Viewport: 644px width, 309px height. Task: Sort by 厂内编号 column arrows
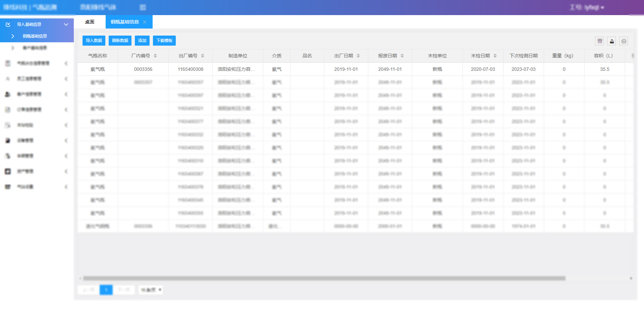coord(155,56)
